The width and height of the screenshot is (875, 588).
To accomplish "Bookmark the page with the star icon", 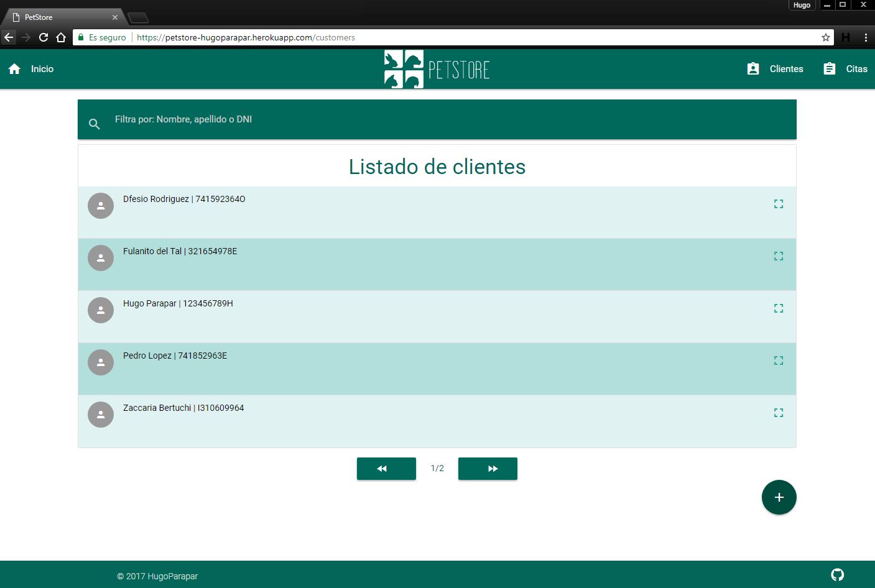I will pos(826,37).
